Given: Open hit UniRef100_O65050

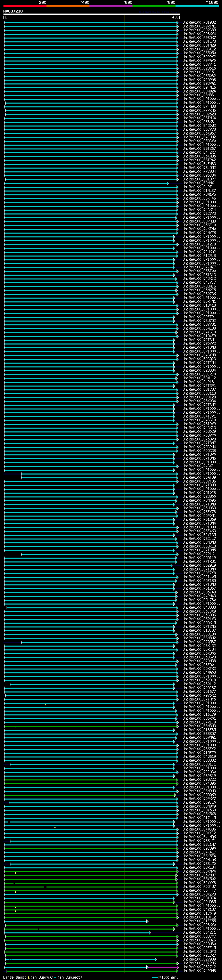Looking at the screenshot, I should 199,53.
